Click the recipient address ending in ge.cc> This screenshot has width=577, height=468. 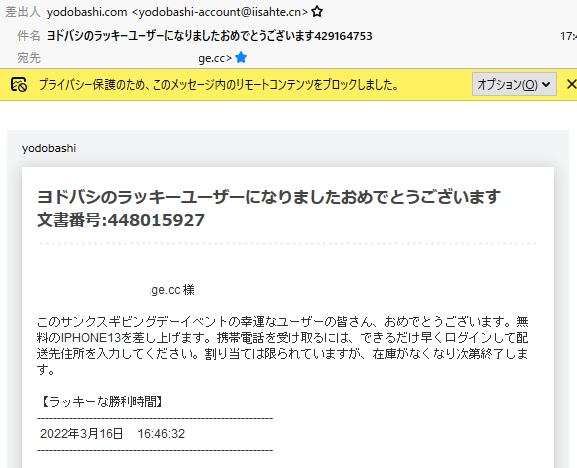point(215,58)
